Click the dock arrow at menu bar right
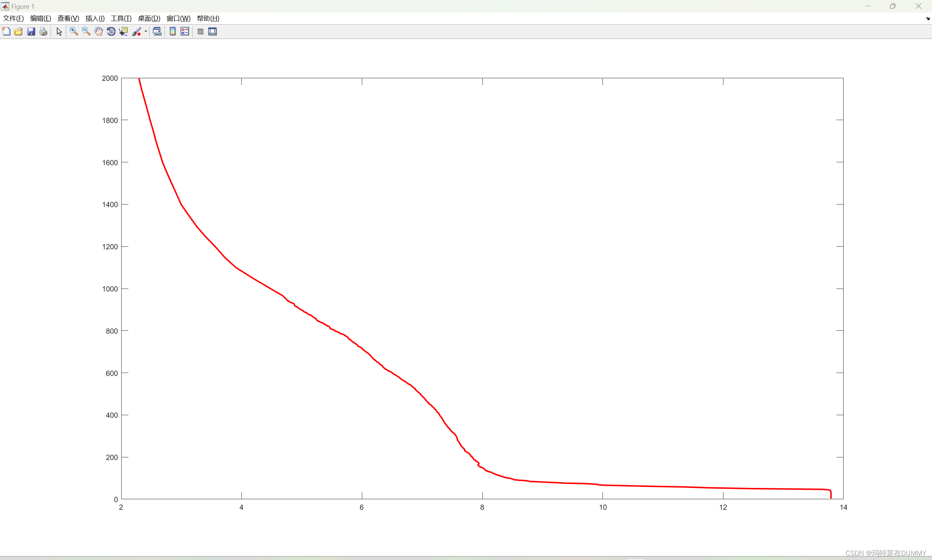Image resolution: width=932 pixels, height=560 pixels. 928,19
